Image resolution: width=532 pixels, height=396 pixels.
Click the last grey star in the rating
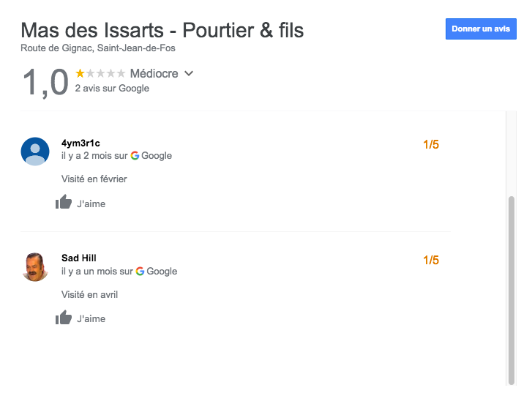tap(121, 73)
